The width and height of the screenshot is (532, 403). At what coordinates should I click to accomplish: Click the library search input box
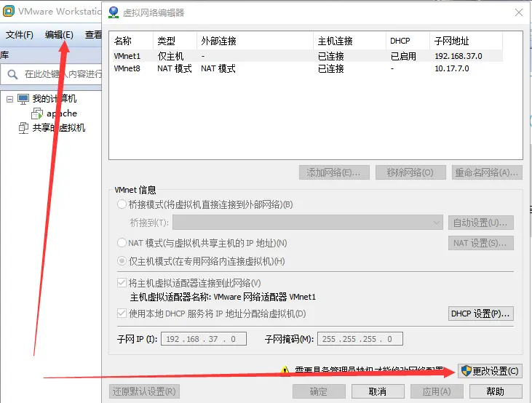tap(52, 74)
